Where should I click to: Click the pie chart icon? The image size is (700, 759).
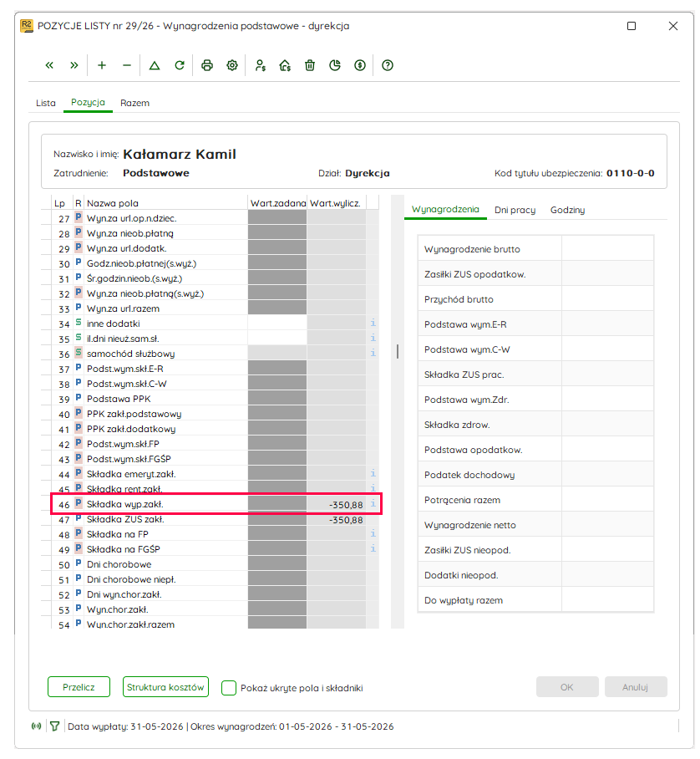click(x=335, y=65)
